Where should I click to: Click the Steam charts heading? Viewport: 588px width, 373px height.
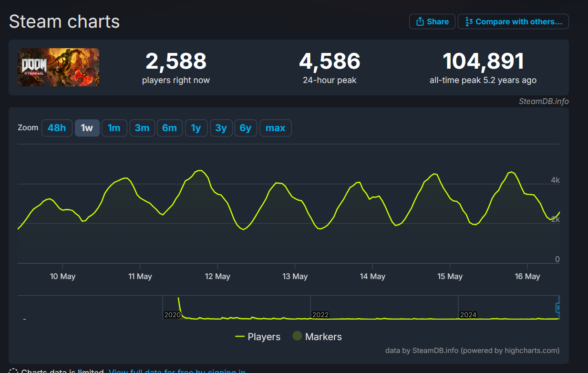pyautogui.click(x=64, y=21)
